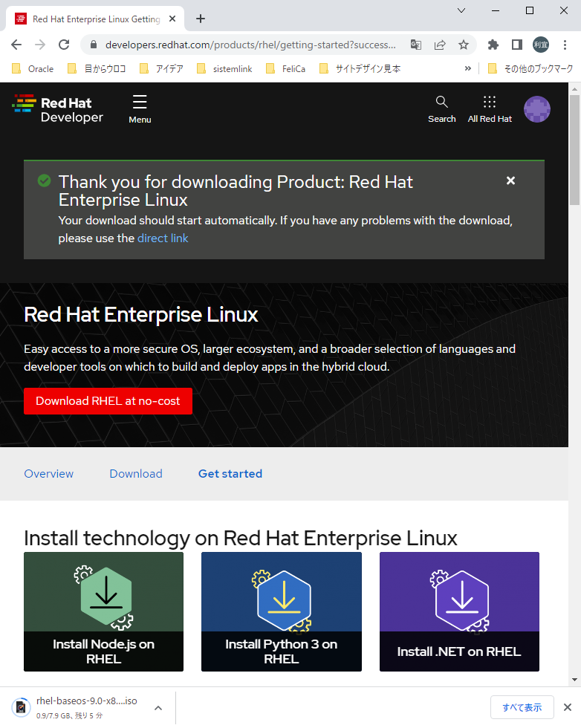This screenshot has width=581, height=728.
Task: Click the direct link for download
Action: click(x=163, y=238)
